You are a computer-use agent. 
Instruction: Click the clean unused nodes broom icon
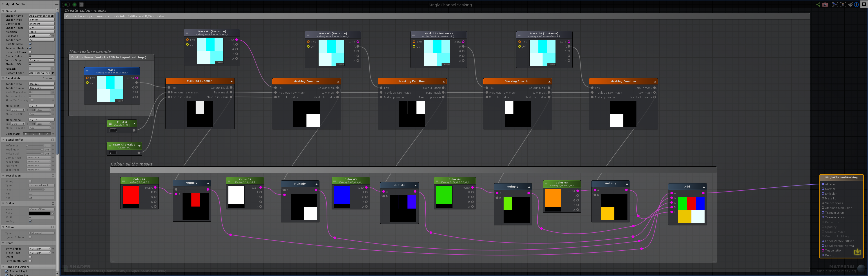point(850,5)
